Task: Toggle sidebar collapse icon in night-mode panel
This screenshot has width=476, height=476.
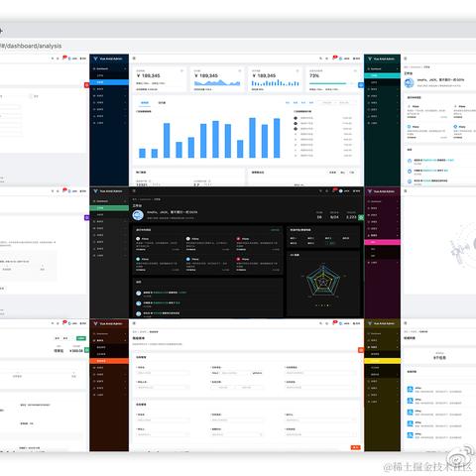Action: (x=134, y=191)
